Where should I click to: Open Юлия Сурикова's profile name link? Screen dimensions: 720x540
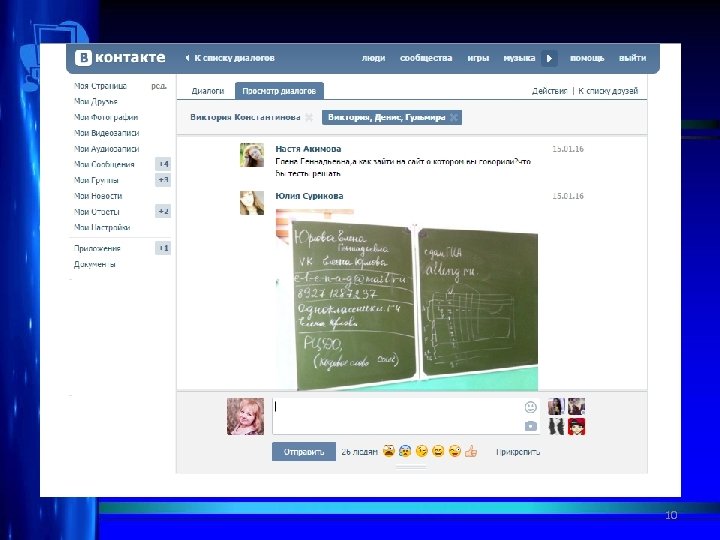pyautogui.click(x=309, y=196)
